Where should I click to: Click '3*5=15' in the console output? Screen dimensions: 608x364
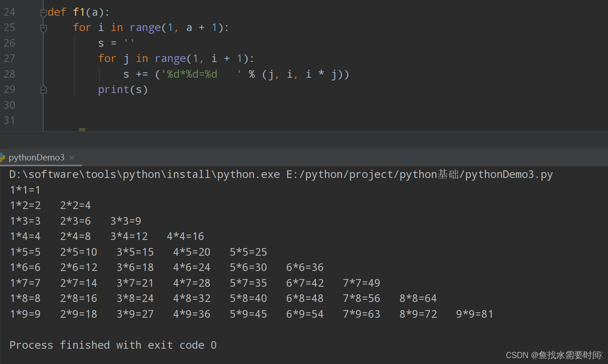[x=135, y=252]
